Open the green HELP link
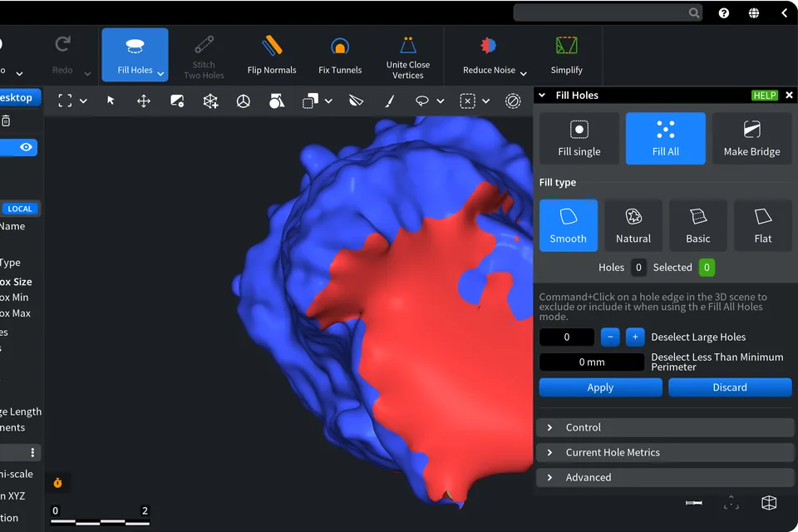The height and width of the screenshot is (532, 798). (x=765, y=96)
